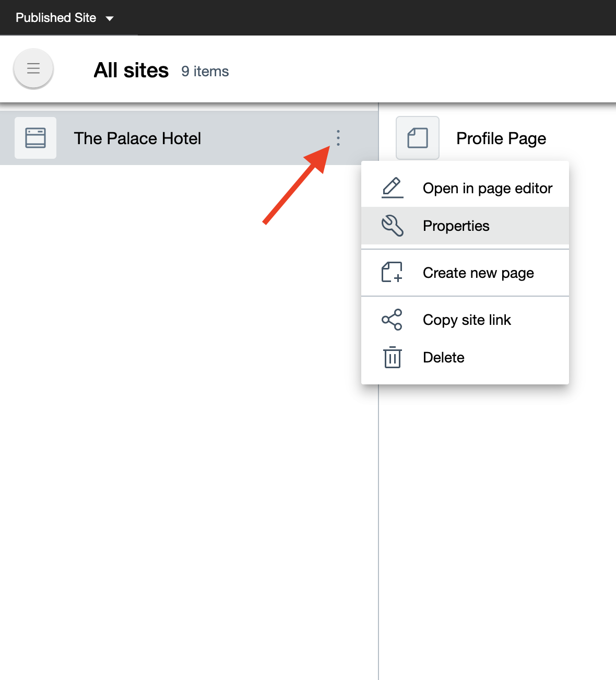Click the arrow beside Published Site
Image resolution: width=616 pixels, height=680 pixels.
click(x=110, y=18)
